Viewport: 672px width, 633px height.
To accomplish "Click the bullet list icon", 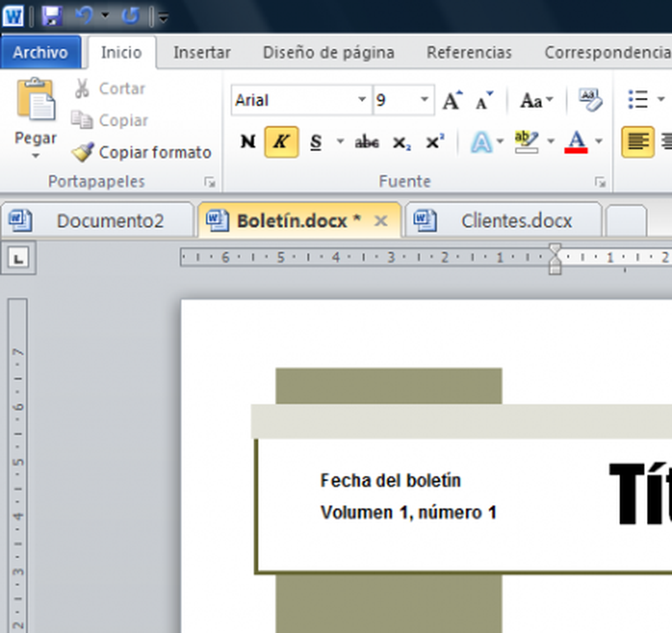I will coord(638,100).
